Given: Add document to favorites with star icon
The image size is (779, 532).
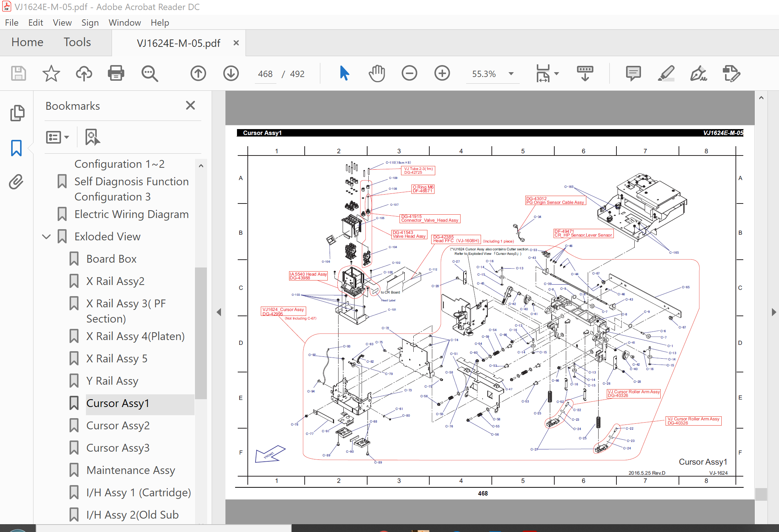Looking at the screenshot, I should 51,73.
